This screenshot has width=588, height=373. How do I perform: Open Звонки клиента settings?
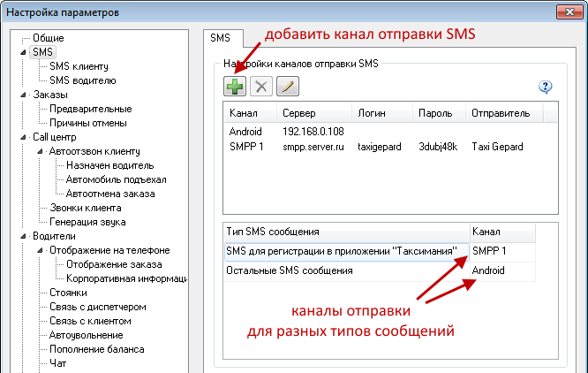(86, 208)
